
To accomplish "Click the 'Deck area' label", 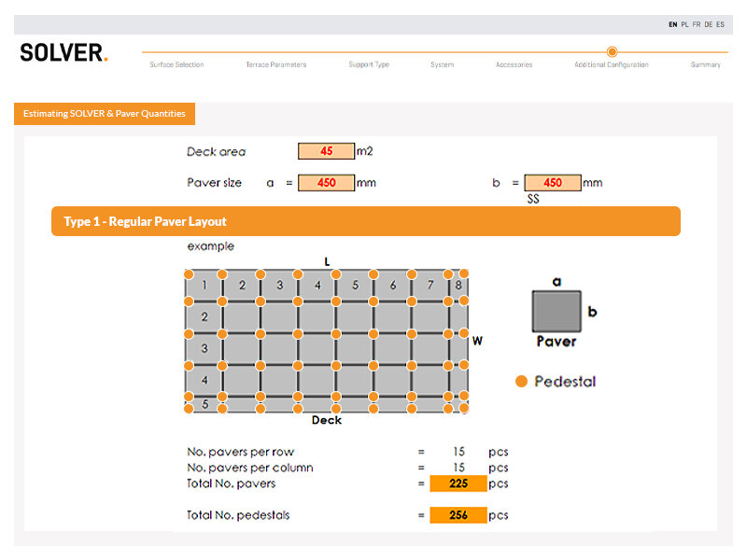I will 217,152.
